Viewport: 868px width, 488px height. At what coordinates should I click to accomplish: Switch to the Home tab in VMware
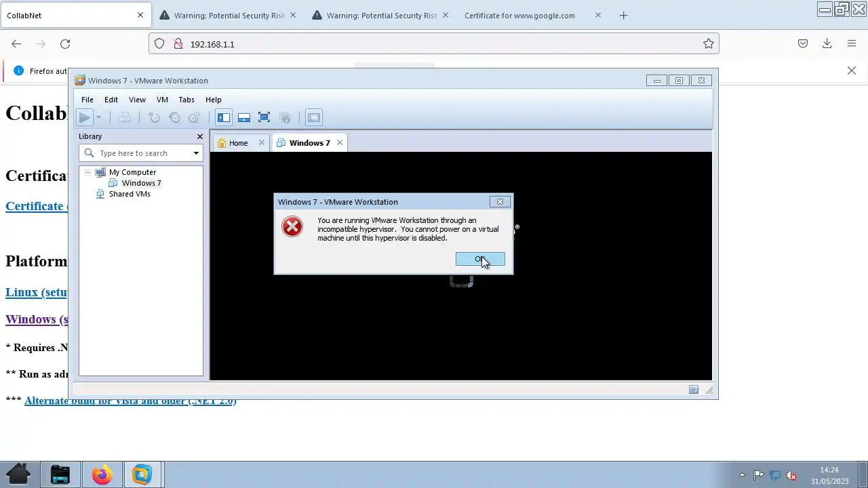[238, 143]
